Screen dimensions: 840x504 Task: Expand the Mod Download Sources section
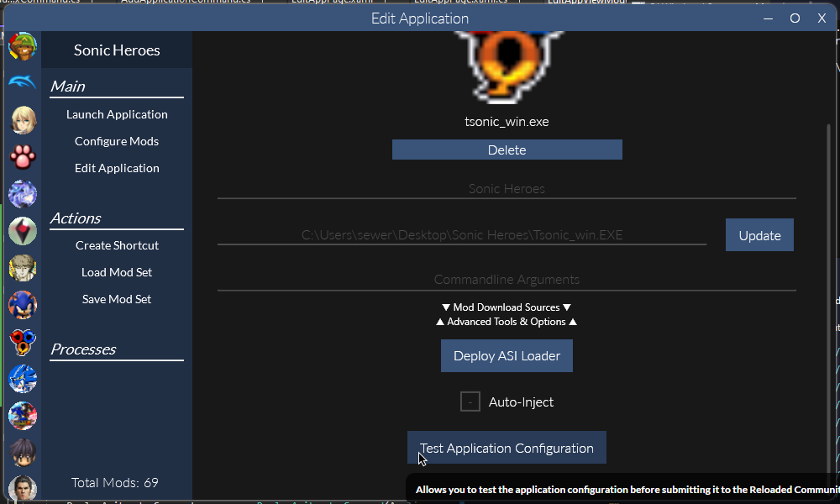(x=507, y=307)
